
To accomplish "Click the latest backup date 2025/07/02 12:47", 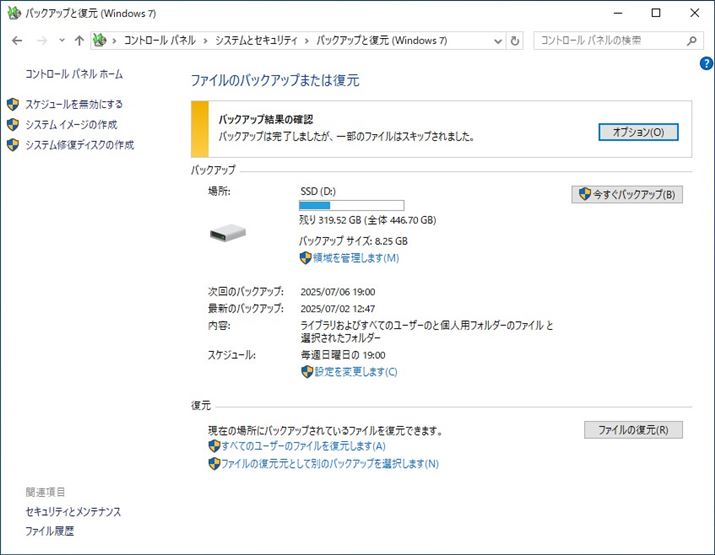I will [338, 309].
